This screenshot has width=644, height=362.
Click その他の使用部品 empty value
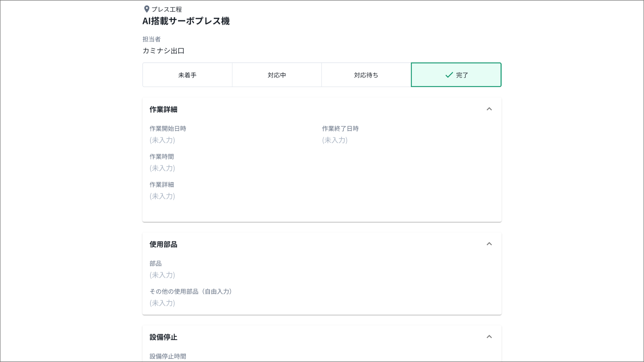[162, 303]
